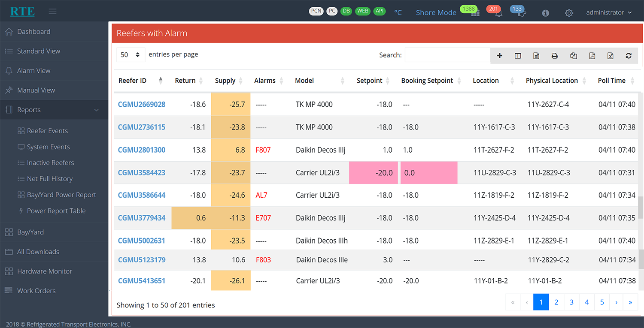
Task: Toggle the sidebar hamburger menu
Action: pyautogui.click(x=52, y=11)
